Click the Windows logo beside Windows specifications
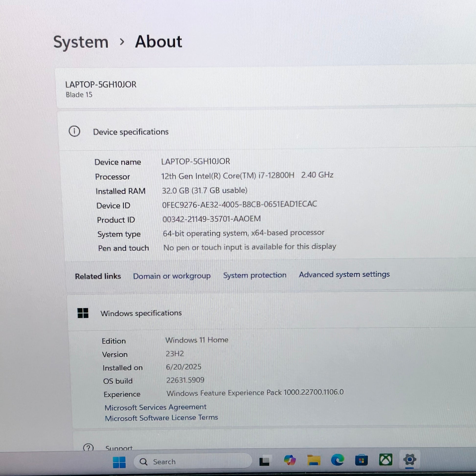The width and height of the screenshot is (476, 476). 83,313
